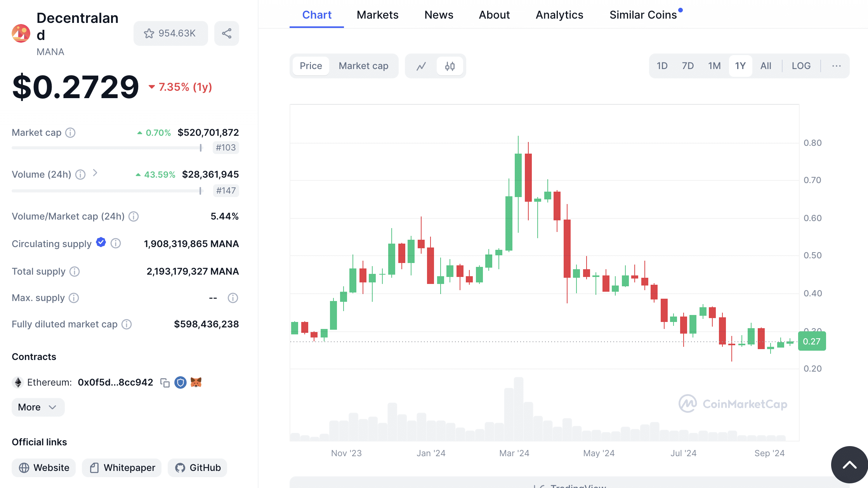Show Max. supply label info icon
The height and width of the screenshot is (488, 868).
(74, 298)
